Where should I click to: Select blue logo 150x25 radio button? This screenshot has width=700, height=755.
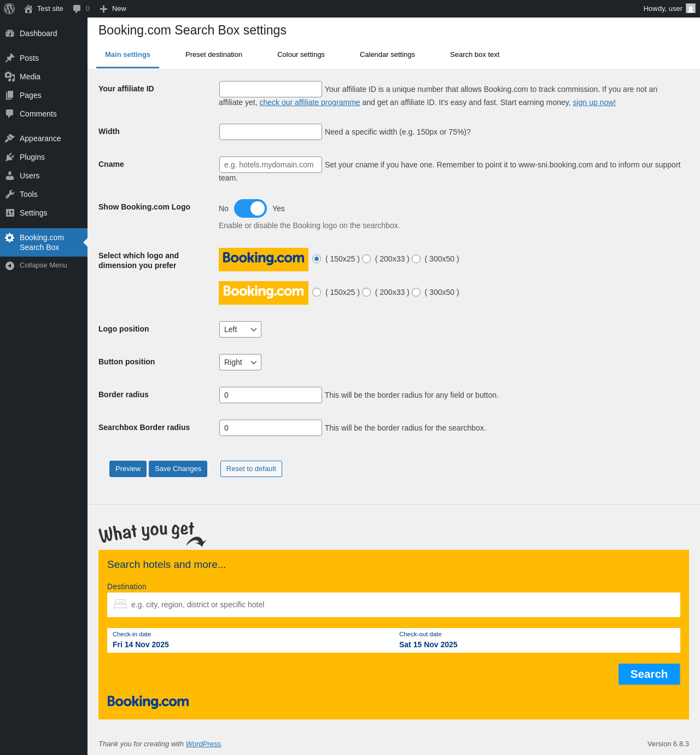[317, 259]
